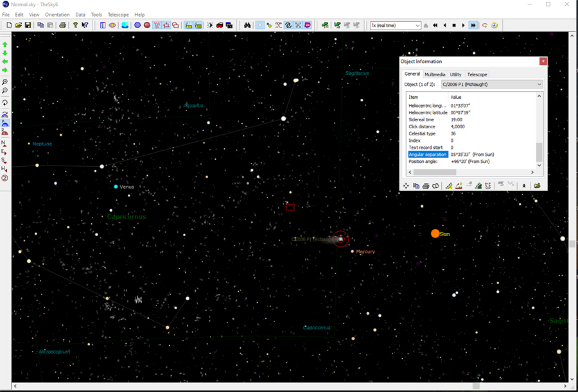Select the 'Position angle:' row
The height and width of the screenshot is (392, 578).
471,162
